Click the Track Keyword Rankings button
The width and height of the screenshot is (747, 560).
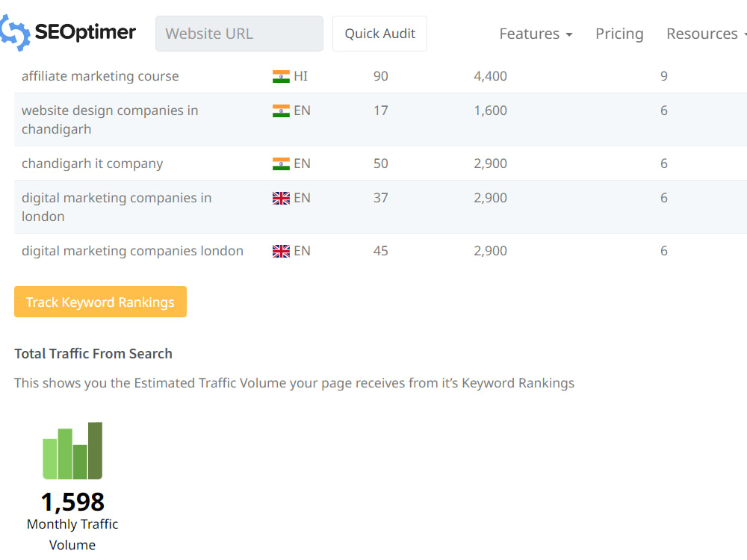click(x=101, y=302)
